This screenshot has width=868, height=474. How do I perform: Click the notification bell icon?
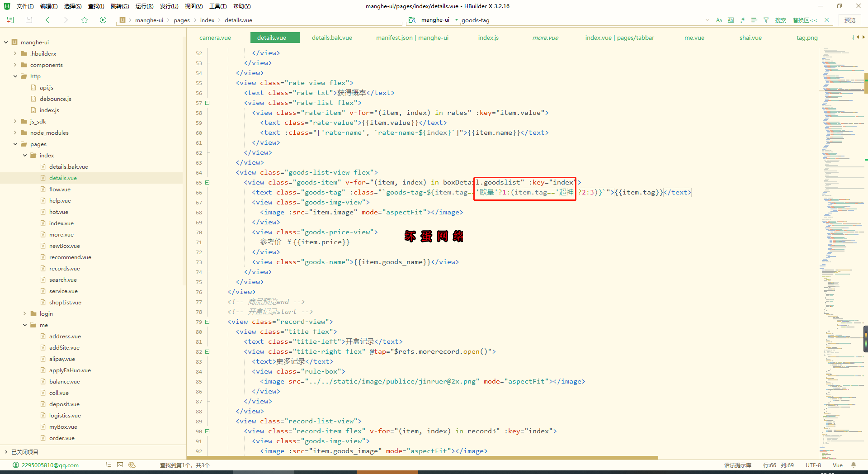click(854, 465)
